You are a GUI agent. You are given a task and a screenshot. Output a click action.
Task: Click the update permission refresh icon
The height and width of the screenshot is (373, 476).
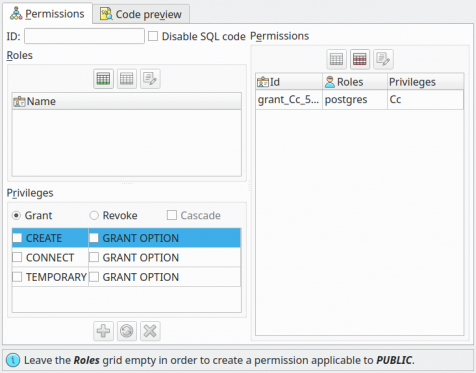pyautogui.click(x=127, y=331)
